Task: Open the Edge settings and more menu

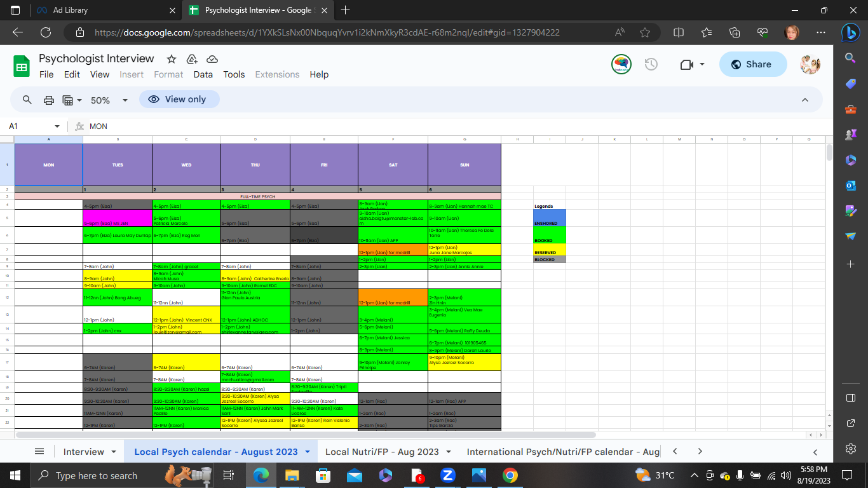Action: click(820, 32)
